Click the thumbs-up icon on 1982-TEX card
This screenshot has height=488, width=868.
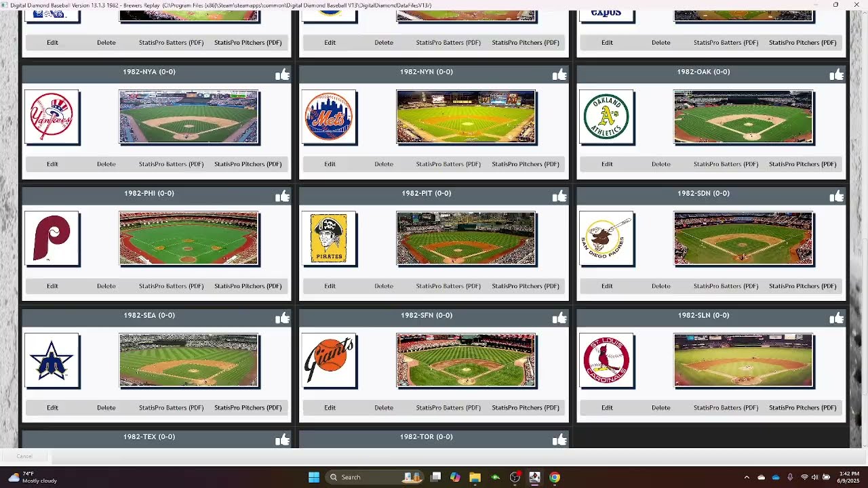point(282,440)
